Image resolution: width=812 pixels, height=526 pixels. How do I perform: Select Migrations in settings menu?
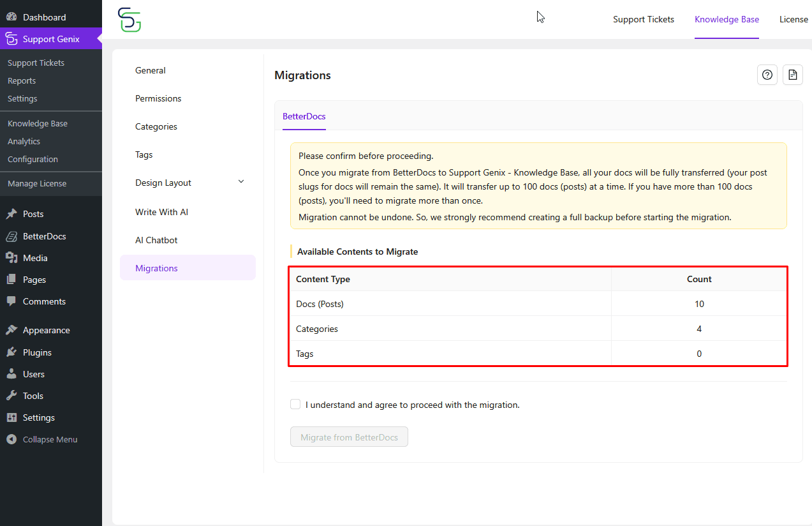(188, 268)
